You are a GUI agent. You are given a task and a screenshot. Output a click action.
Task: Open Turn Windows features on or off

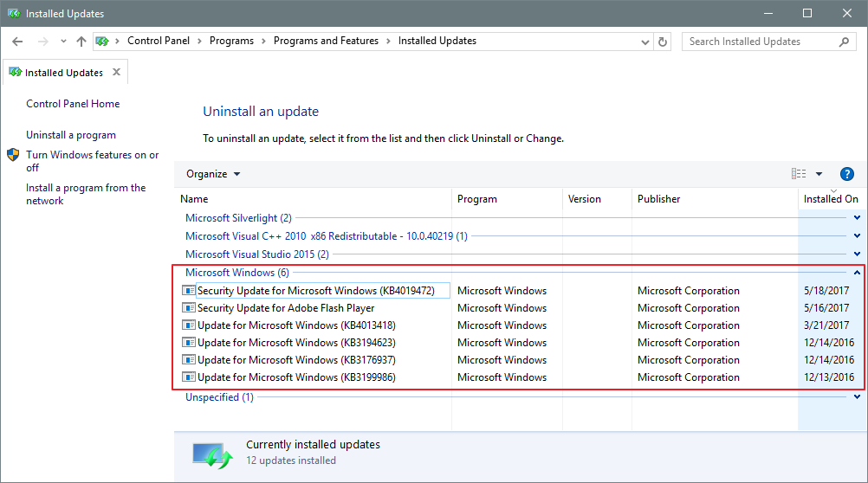coord(93,161)
